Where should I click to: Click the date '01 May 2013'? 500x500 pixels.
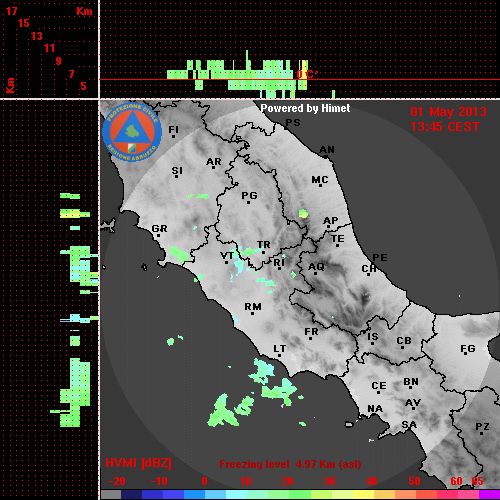pos(448,112)
